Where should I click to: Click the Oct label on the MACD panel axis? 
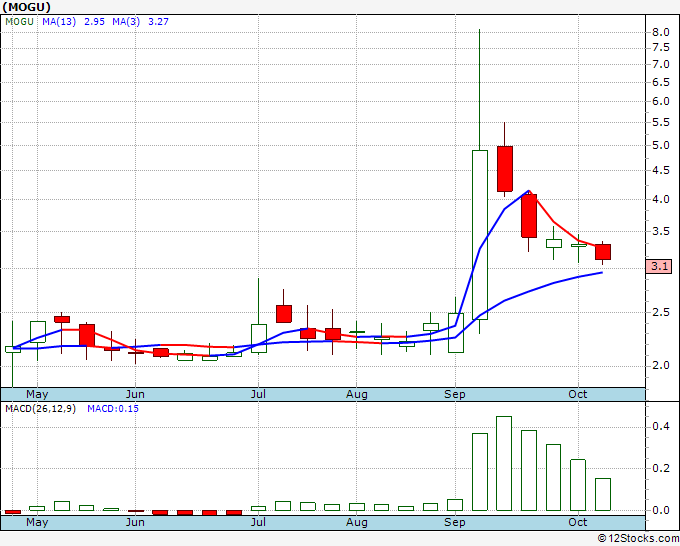tap(578, 522)
